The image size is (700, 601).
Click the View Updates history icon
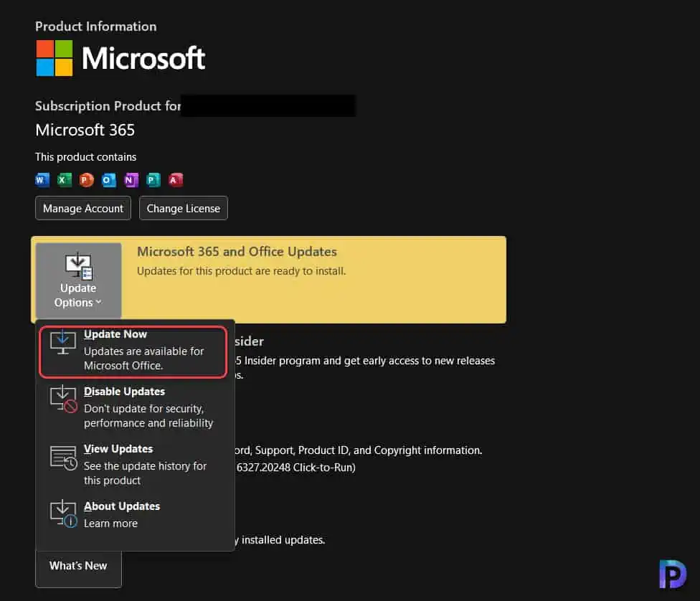(x=63, y=458)
